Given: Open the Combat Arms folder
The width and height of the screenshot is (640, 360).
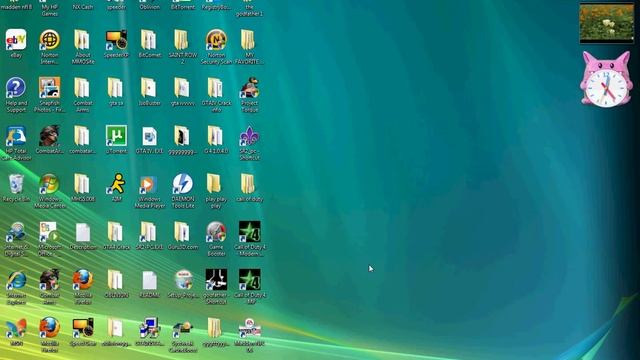Looking at the screenshot, I should point(82,88).
